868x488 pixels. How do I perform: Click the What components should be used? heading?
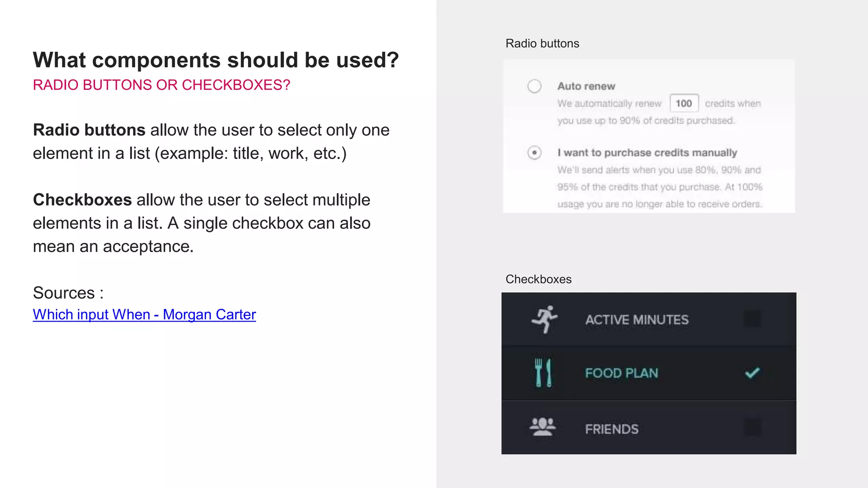pos(216,60)
